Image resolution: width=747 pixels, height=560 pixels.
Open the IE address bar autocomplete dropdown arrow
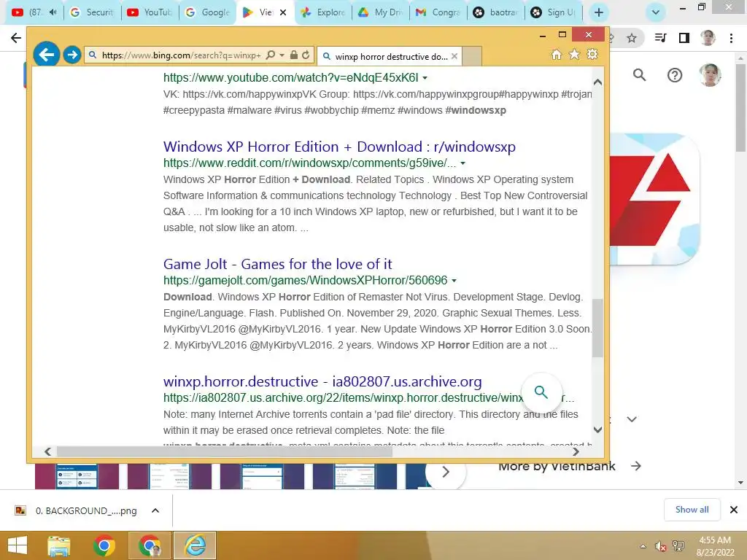point(282,55)
